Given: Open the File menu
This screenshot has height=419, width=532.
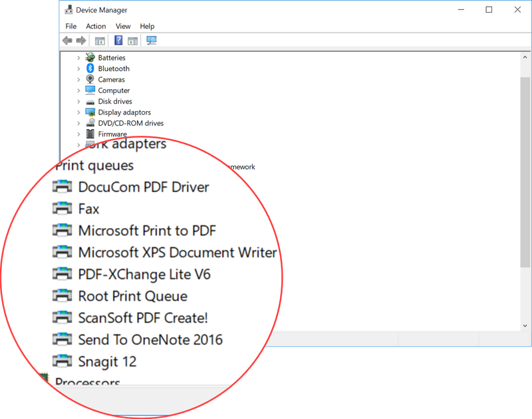Looking at the screenshot, I should coord(71,26).
